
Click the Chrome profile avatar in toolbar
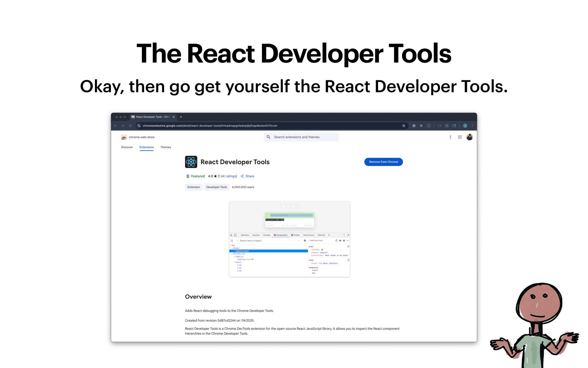click(465, 126)
